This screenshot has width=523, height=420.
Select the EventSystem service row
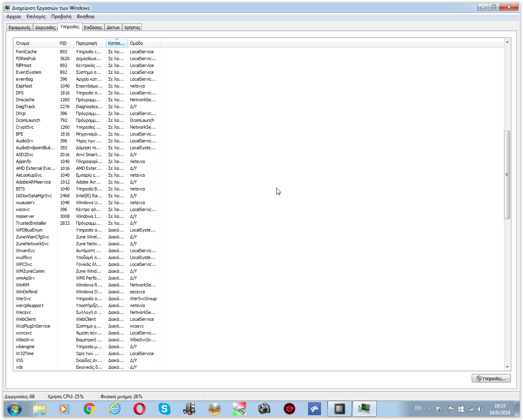coord(87,72)
